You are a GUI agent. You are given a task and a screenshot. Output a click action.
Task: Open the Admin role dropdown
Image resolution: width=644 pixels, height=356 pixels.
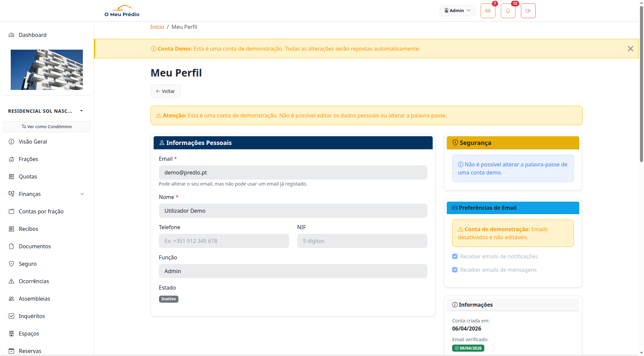tap(457, 10)
